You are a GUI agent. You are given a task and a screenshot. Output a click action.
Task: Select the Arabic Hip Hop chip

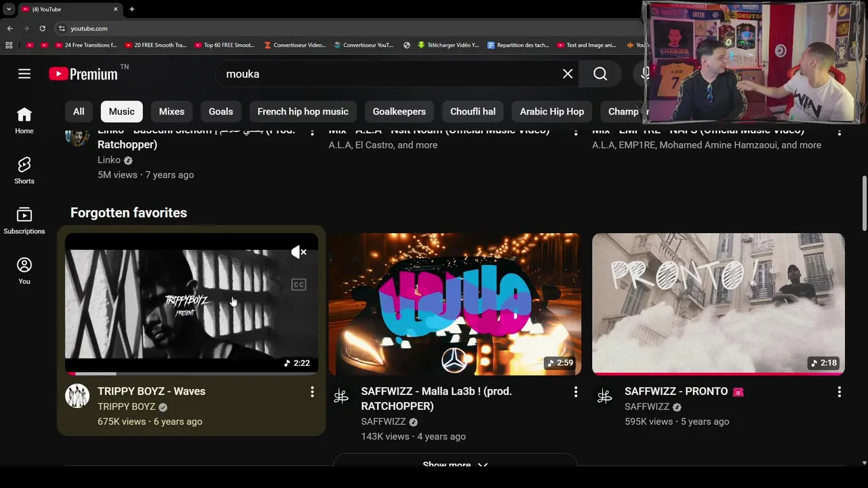click(x=552, y=112)
